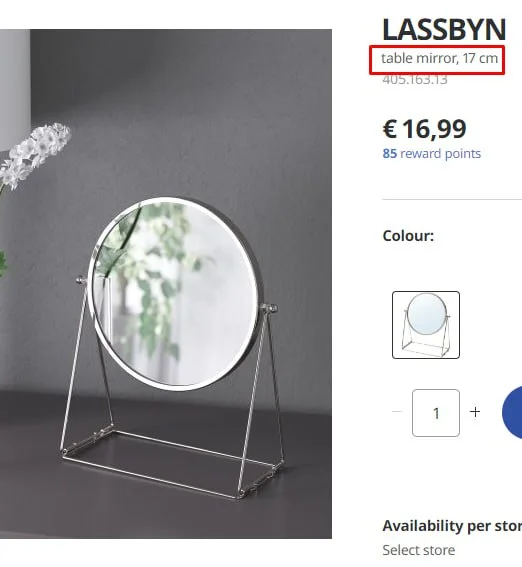The height and width of the screenshot is (567, 522).
Task: Click the quantity input field showing 1
Action: click(x=436, y=413)
